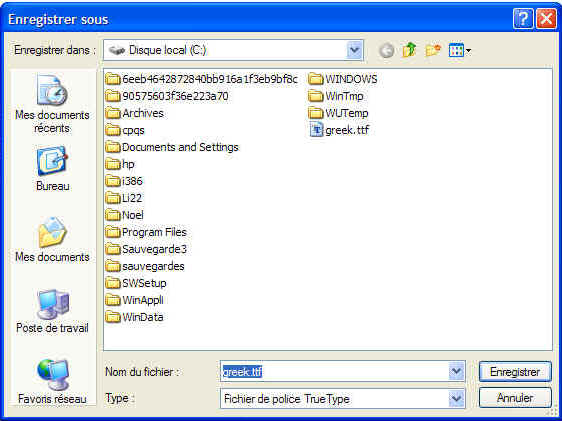Expand the Nom du fichier dropdown arrow
Image resolution: width=562 pixels, height=421 pixels.
pos(456,371)
